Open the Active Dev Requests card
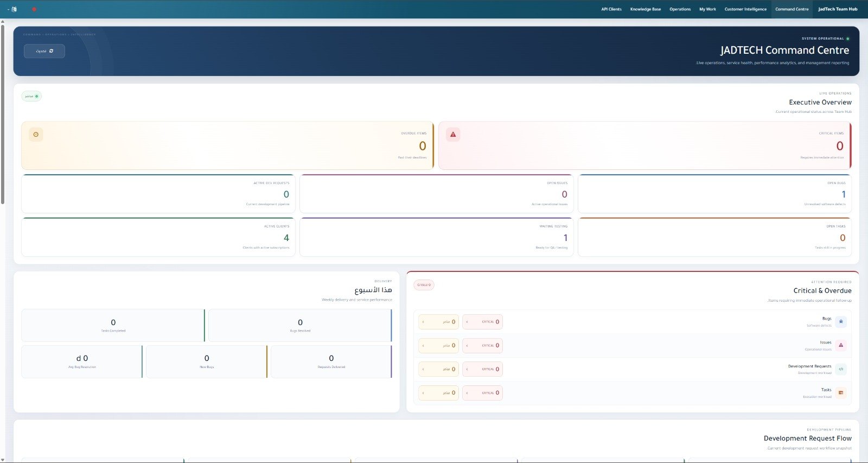 point(158,194)
